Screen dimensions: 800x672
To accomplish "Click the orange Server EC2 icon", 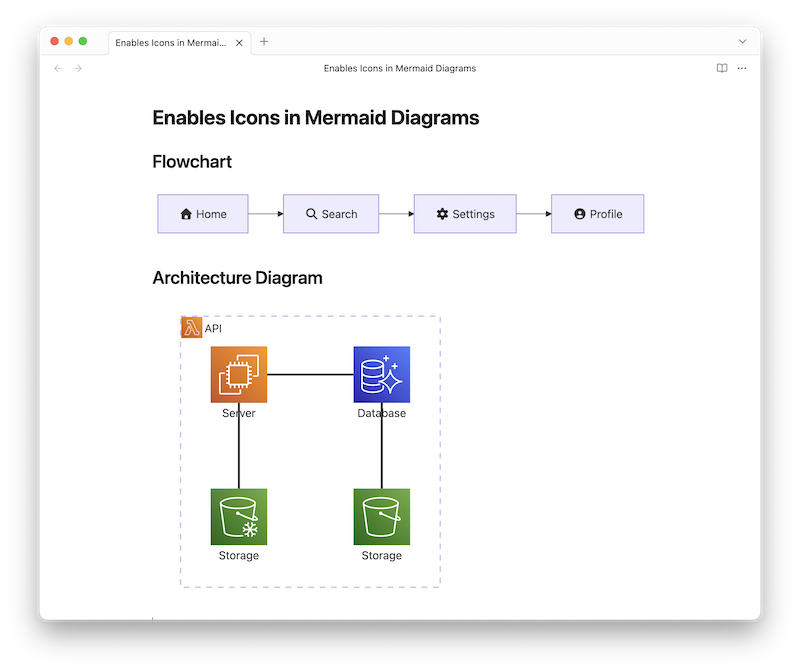I will 239,375.
